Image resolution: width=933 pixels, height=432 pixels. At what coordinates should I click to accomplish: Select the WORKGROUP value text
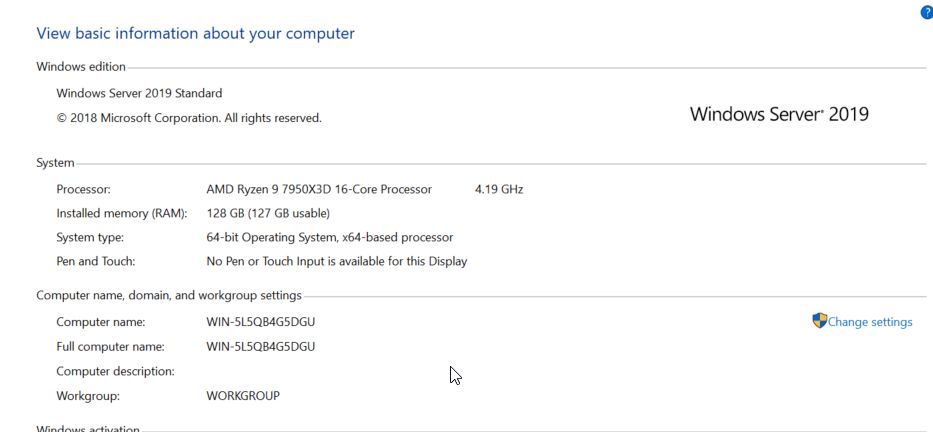tap(243, 395)
